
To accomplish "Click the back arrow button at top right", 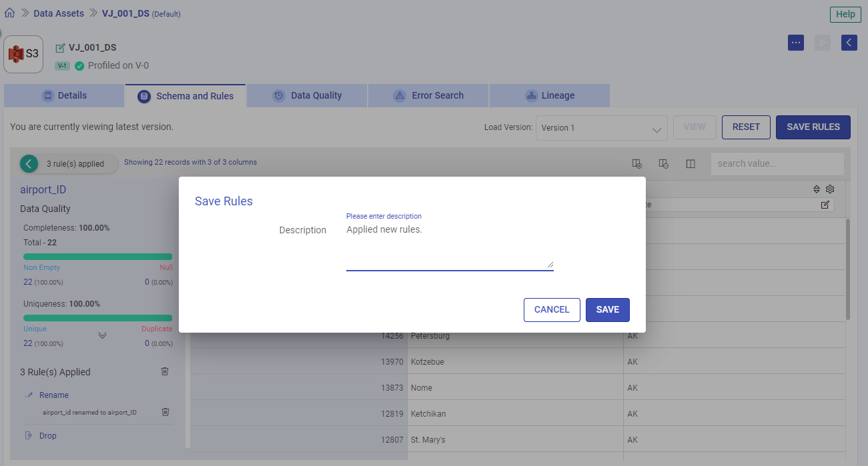I will 849,43.
